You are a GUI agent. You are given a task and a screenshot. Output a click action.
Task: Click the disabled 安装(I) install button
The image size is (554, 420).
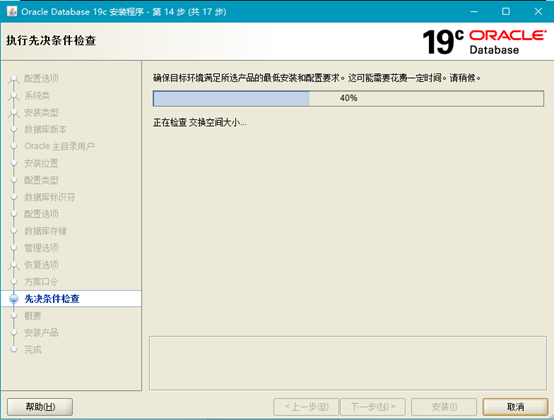(x=444, y=407)
